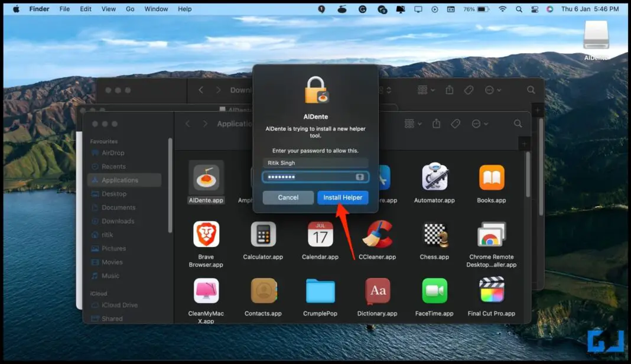Open Spotlight search in menu bar
Viewport: 631px width, 364px height.
click(519, 9)
